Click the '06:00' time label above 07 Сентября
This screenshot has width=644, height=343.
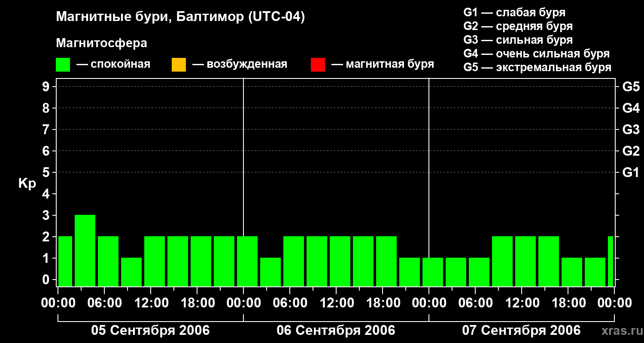pyautogui.click(x=476, y=303)
